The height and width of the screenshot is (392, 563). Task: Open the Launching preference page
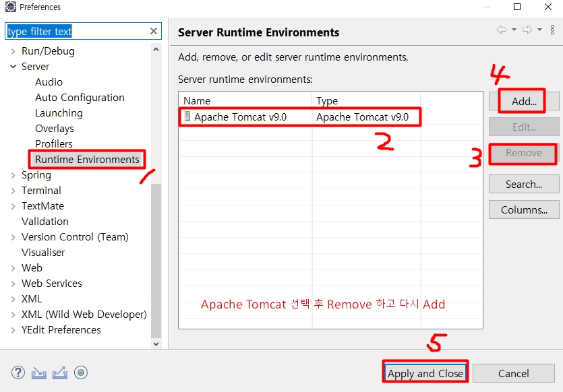pyautogui.click(x=59, y=113)
